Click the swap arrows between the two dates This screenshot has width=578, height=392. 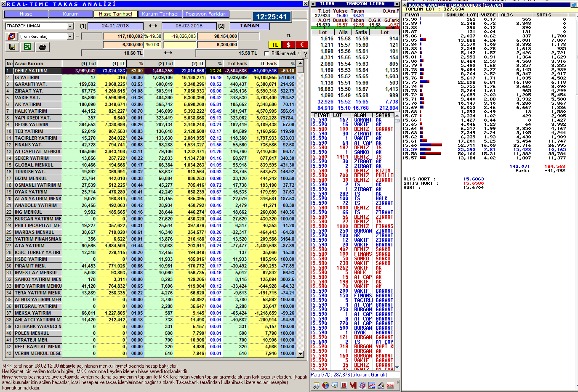click(x=153, y=26)
